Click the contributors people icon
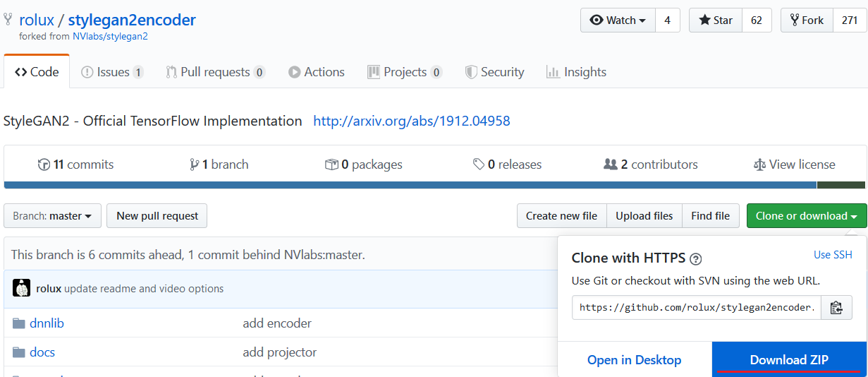Screen dimensions: 868x377 (611, 164)
